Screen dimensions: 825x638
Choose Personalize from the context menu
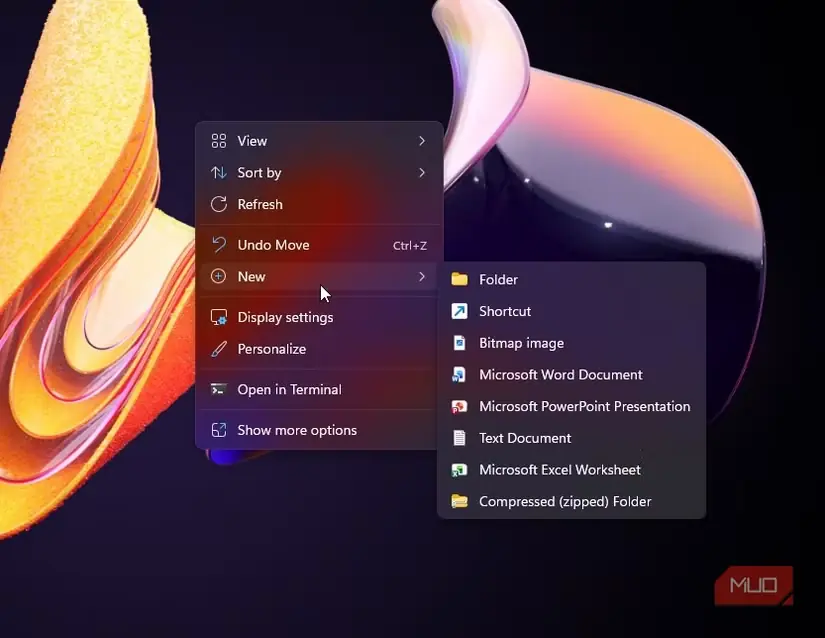[x=318, y=349]
